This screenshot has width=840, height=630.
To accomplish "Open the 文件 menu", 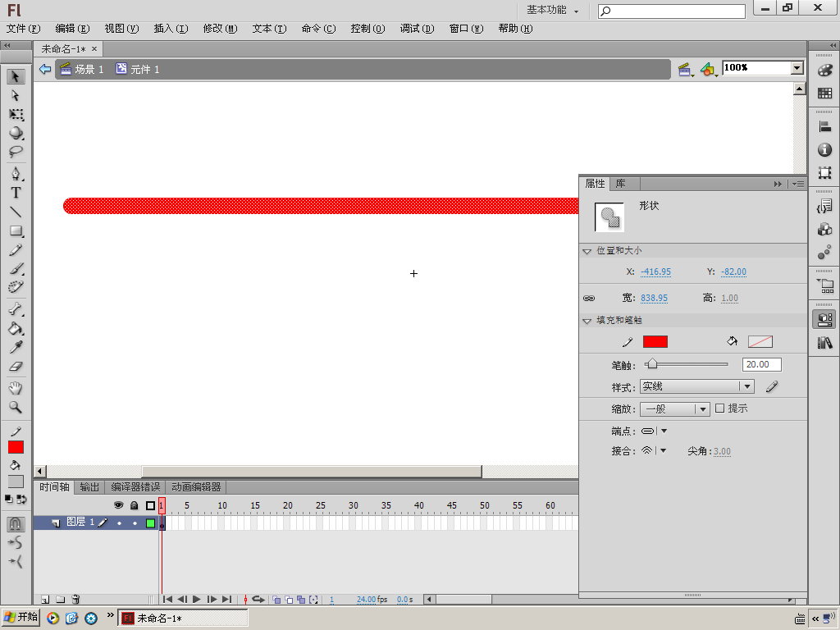I will [x=23, y=29].
